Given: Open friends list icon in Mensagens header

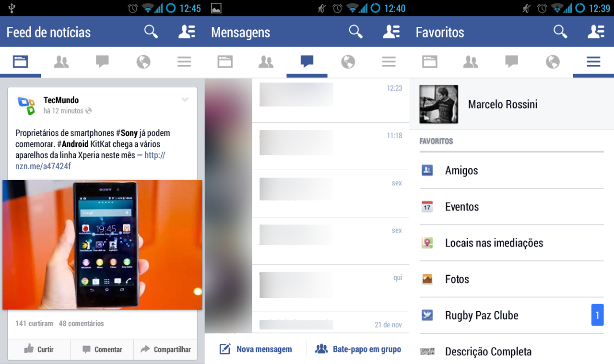Looking at the screenshot, I should pyautogui.click(x=391, y=32).
